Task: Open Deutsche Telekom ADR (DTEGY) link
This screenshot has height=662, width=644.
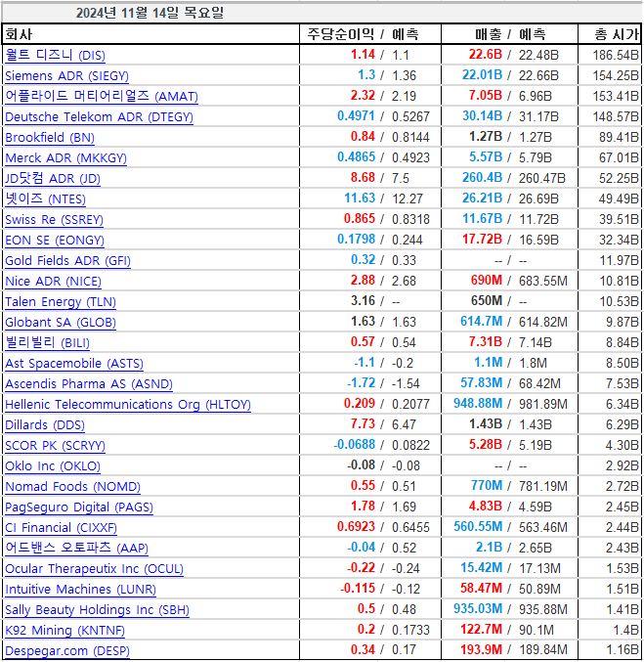Action: 99,117
